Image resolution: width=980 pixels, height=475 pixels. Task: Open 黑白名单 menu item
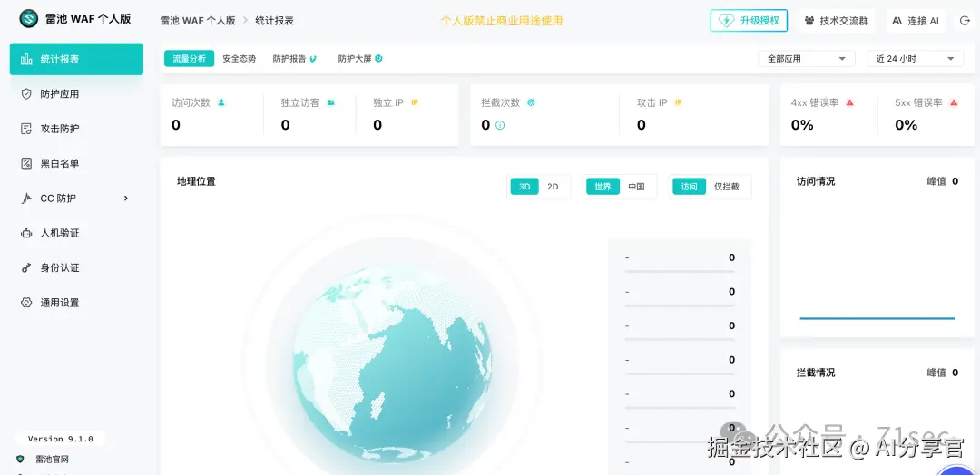click(76, 163)
